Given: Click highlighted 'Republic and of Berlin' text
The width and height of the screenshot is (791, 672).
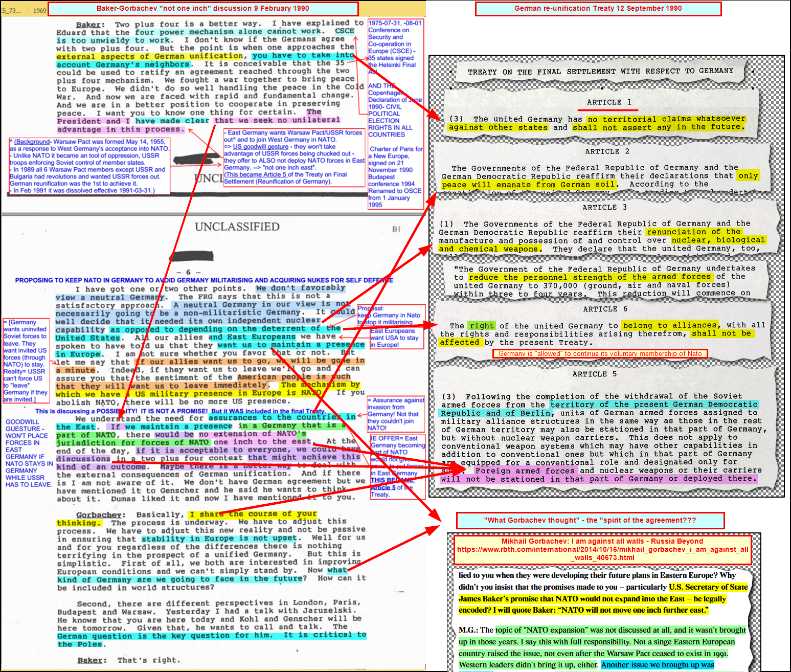Looking at the screenshot, I should [x=496, y=413].
